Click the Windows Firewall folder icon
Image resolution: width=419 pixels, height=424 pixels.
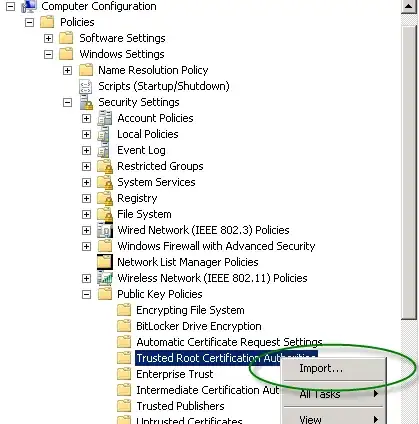(x=105, y=246)
